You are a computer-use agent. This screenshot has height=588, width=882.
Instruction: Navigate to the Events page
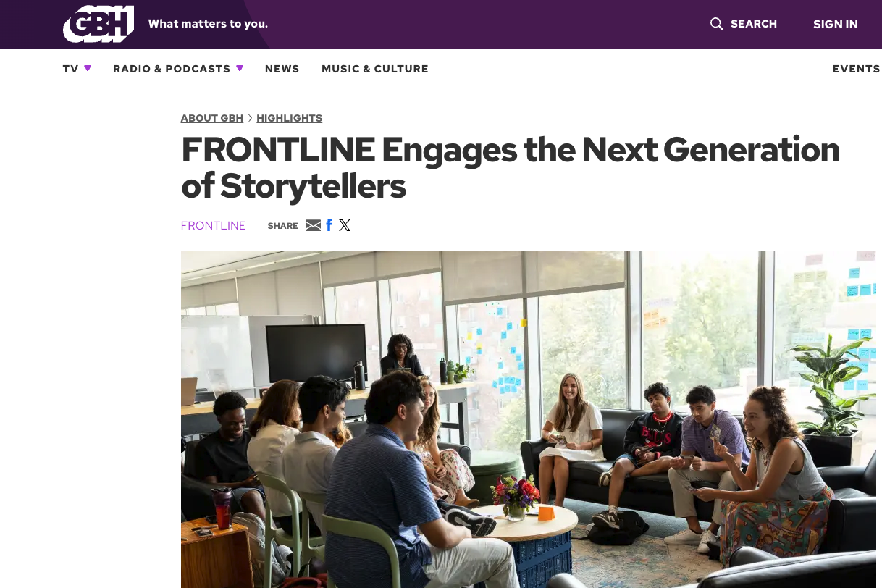[856, 69]
